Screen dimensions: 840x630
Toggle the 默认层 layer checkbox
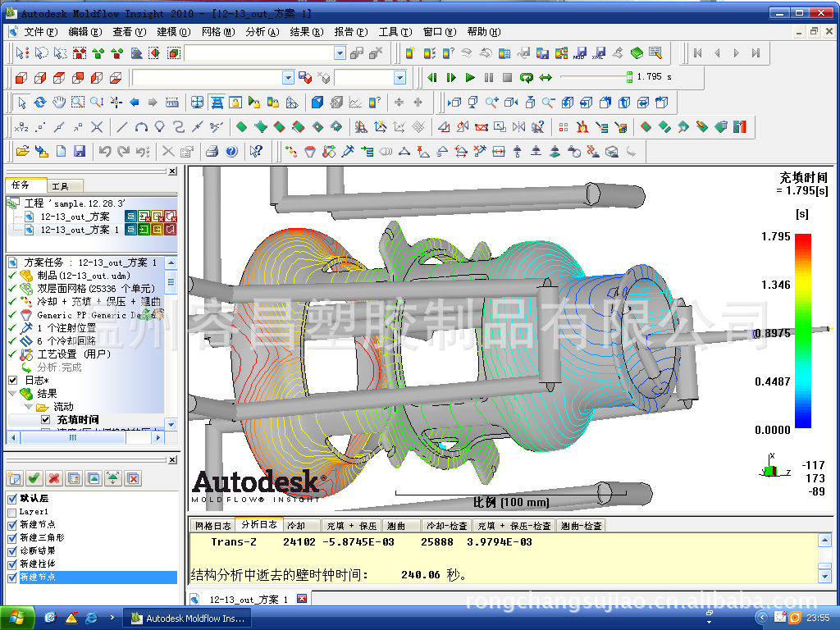click(12, 499)
